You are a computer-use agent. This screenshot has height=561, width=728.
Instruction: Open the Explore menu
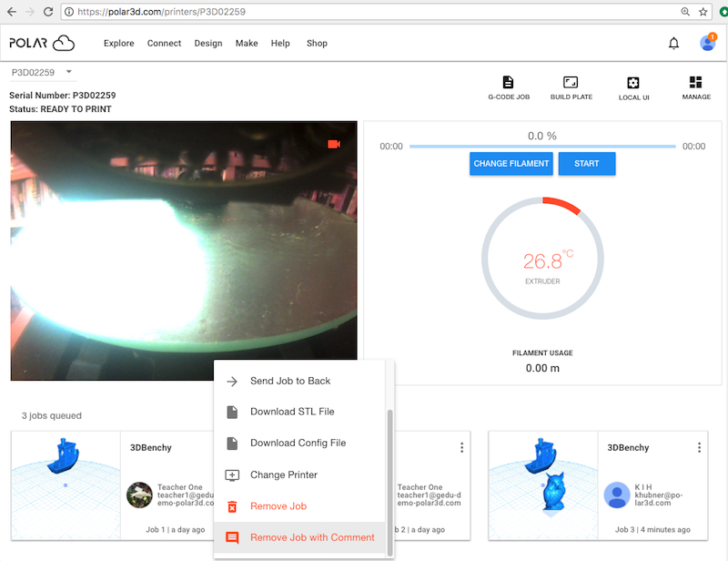[119, 43]
